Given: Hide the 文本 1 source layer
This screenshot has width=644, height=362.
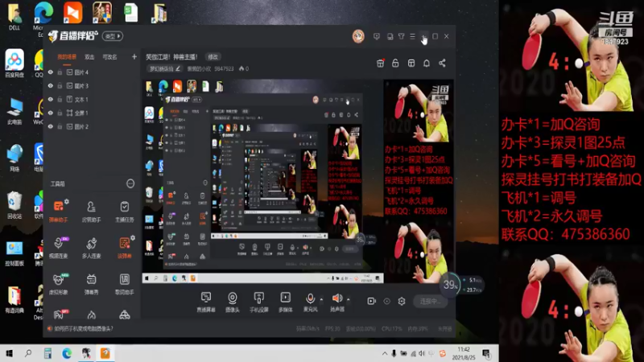Looking at the screenshot, I should [51, 99].
